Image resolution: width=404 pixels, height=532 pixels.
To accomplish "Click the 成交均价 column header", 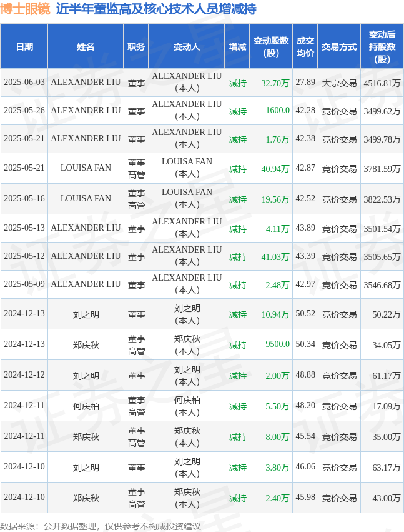I will coord(305,46).
